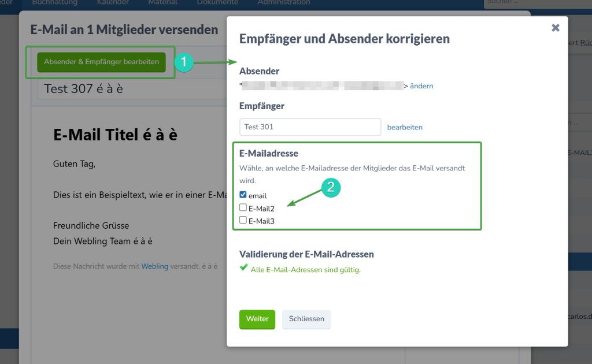Open the Kalender menu
Image resolution: width=592 pixels, height=364 pixels.
pyautogui.click(x=113, y=3)
